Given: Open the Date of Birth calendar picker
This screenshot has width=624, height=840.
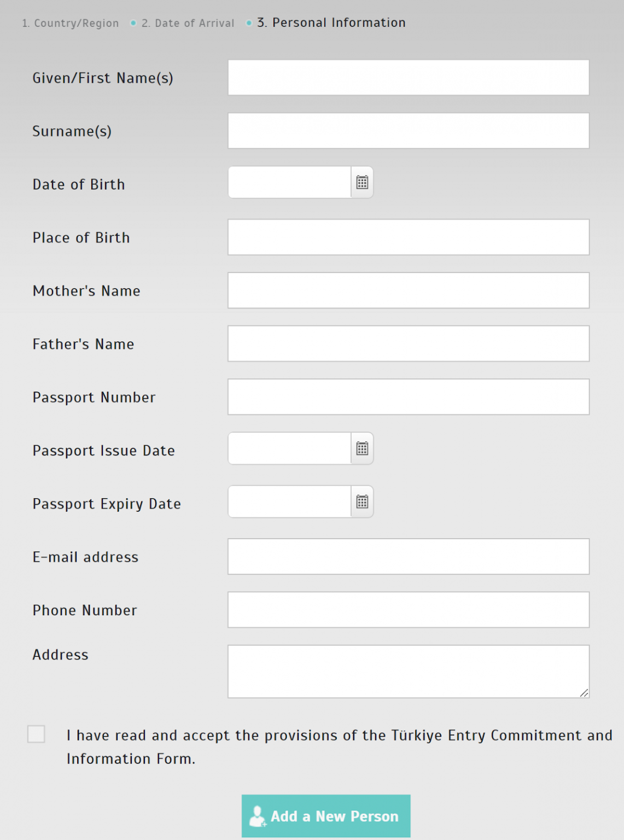Looking at the screenshot, I should point(362,183).
